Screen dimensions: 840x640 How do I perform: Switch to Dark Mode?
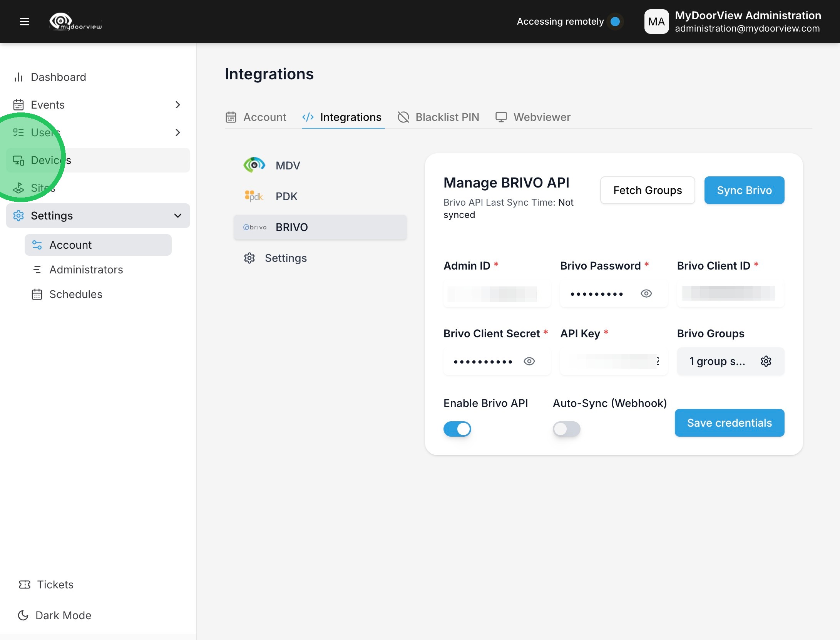63,615
